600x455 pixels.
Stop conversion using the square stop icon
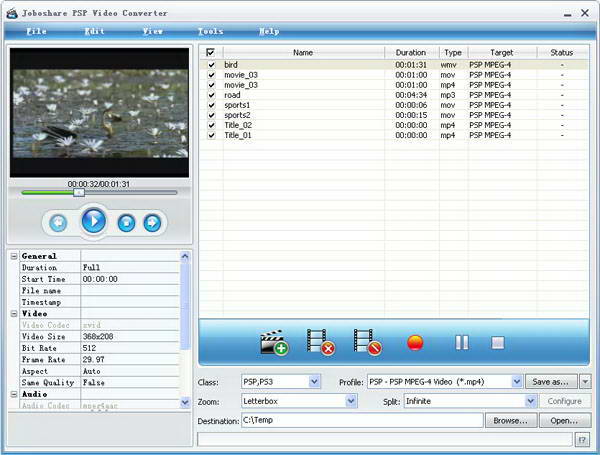(x=497, y=343)
